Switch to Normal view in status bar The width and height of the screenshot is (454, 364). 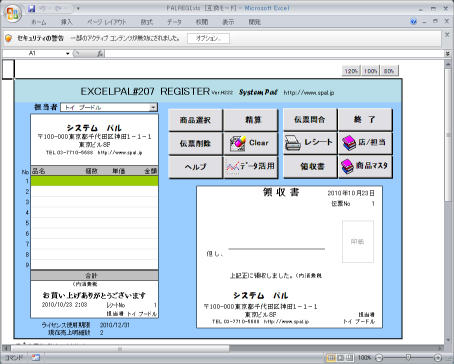click(331, 358)
